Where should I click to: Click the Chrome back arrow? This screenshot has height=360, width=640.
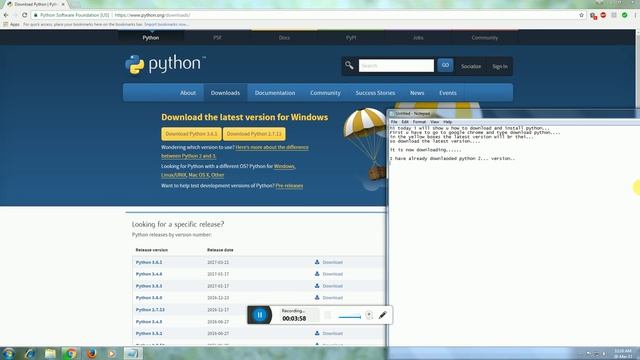coord(6,15)
